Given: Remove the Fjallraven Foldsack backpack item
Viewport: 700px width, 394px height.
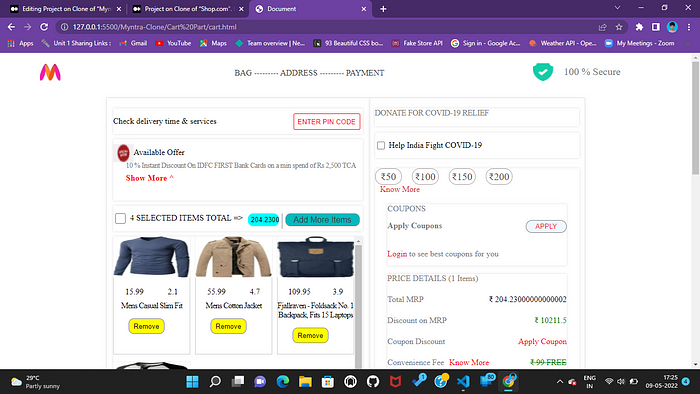Looking at the screenshot, I should 310,335.
